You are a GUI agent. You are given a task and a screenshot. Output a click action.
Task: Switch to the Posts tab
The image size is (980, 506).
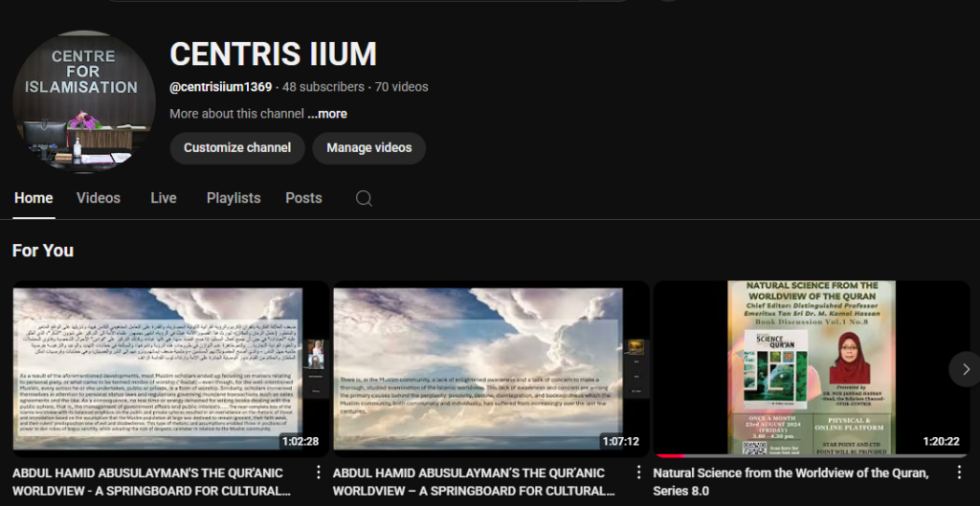(303, 199)
